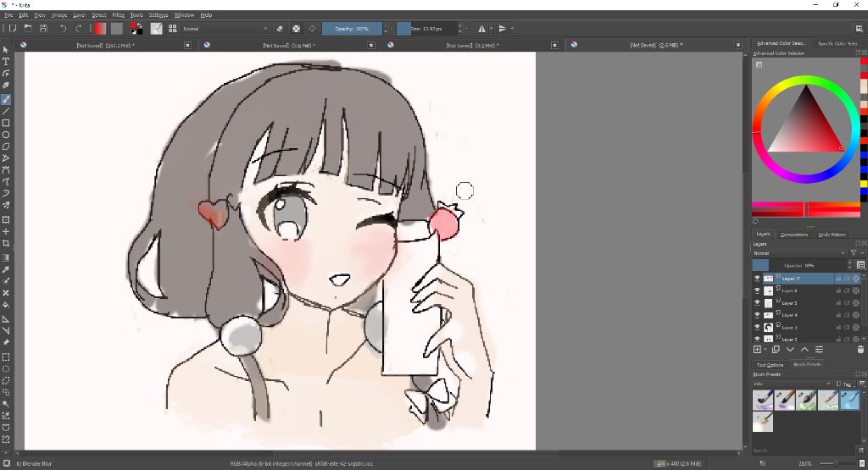
Task: Open layer properties button
Action: point(820,350)
